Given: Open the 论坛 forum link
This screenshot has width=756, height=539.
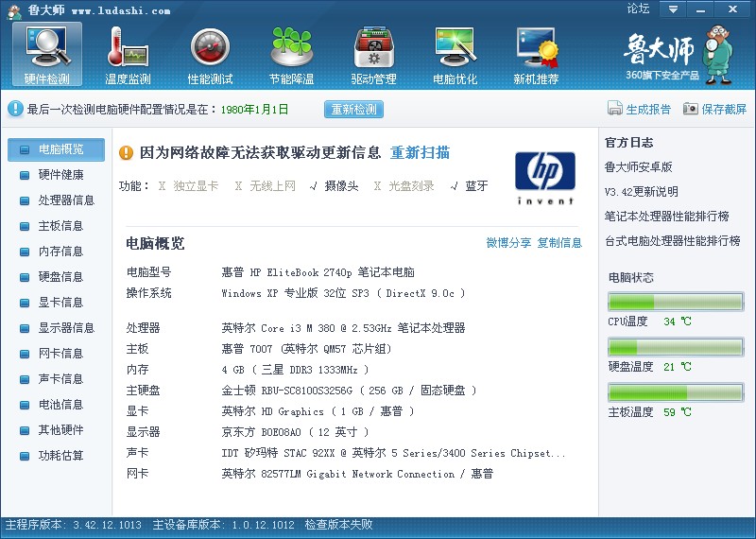Looking at the screenshot, I should click(638, 9).
